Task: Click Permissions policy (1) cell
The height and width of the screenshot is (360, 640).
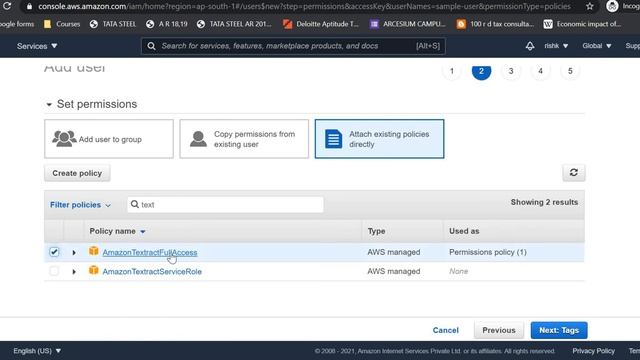Action: (x=488, y=252)
